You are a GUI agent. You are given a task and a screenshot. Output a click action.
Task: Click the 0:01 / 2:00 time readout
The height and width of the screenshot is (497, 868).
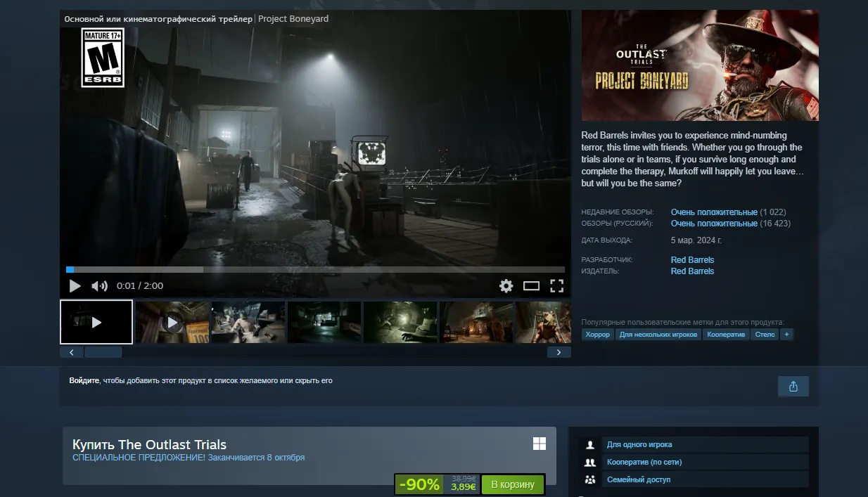pyautogui.click(x=140, y=286)
